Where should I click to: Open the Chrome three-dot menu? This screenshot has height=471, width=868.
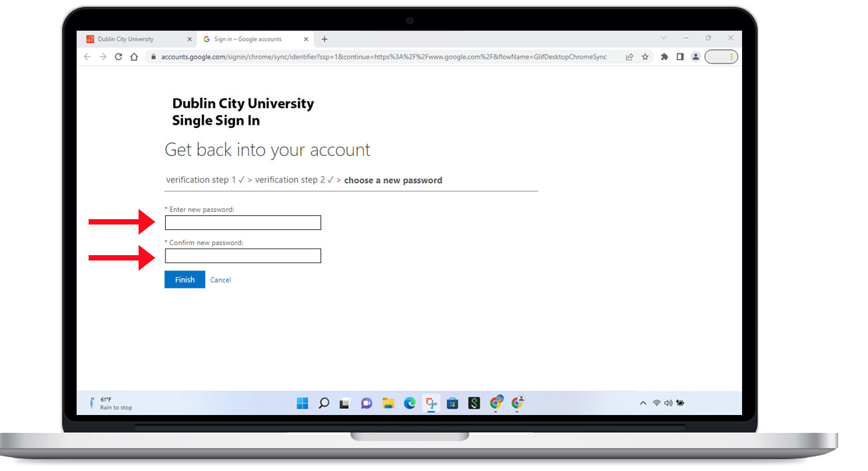(x=731, y=57)
